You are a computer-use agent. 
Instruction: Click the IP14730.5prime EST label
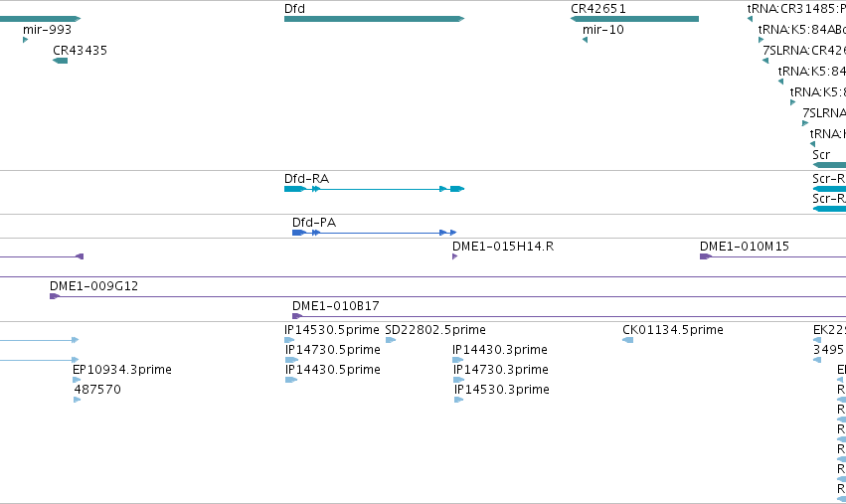[333, 350]
